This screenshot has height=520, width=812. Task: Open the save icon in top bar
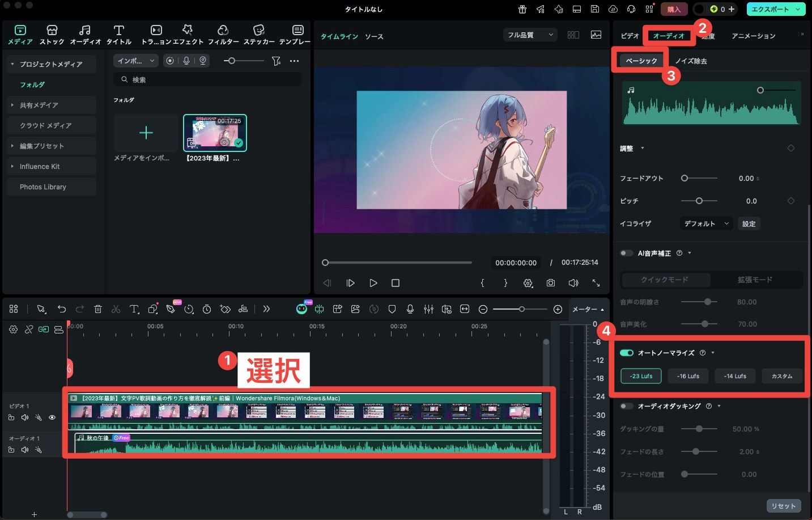tap(594, 9)
